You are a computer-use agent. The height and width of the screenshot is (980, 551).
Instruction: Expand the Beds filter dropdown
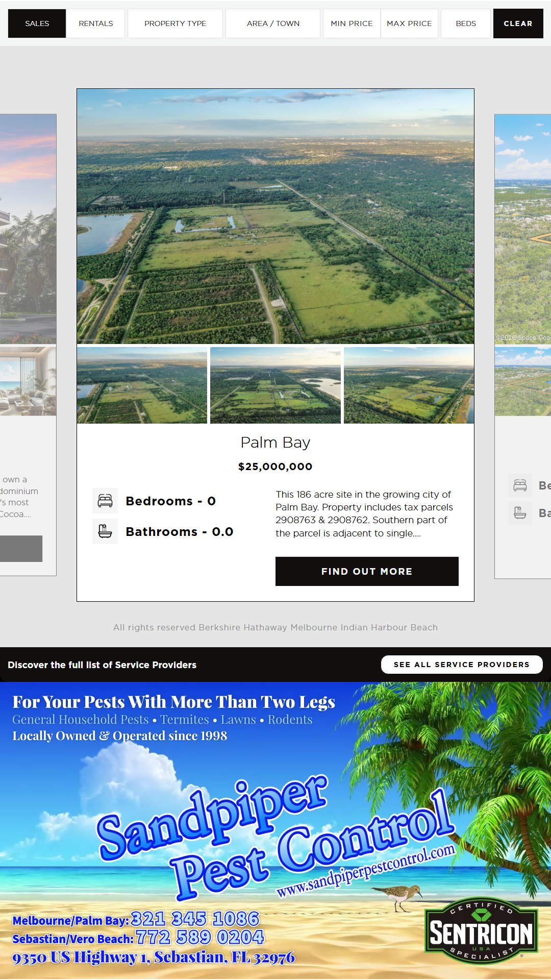coord(466,23)
